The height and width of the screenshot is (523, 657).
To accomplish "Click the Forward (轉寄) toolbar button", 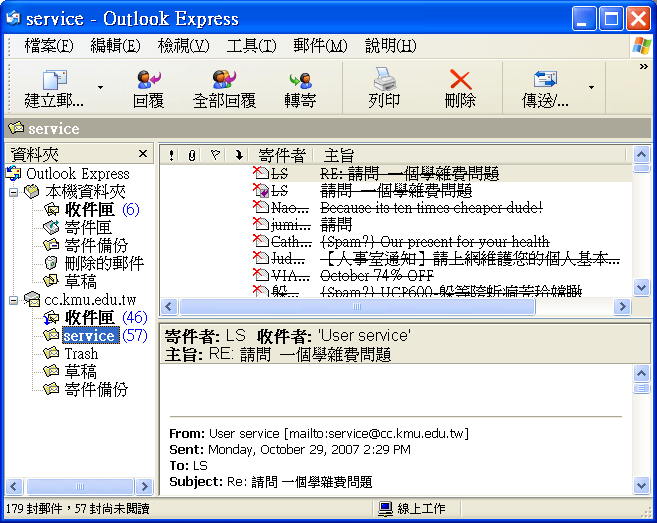I will point(300,89).
